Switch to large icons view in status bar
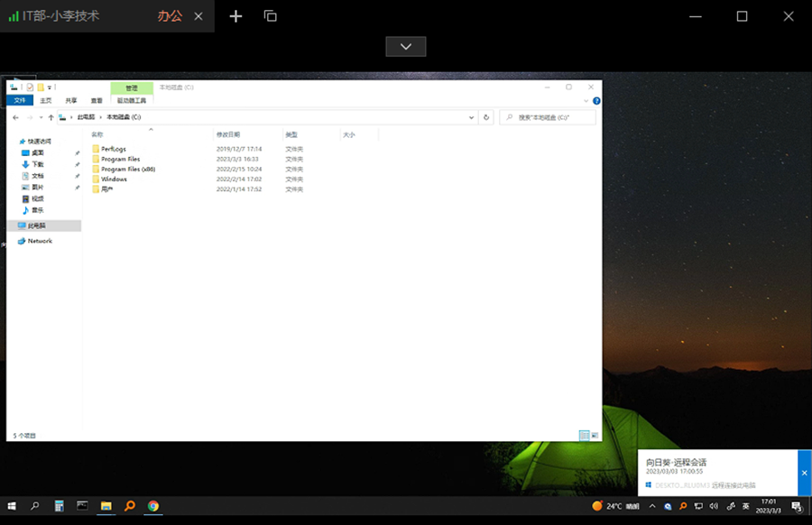The height and width of the screenshot is (525, 812). [x=595, y=436]
